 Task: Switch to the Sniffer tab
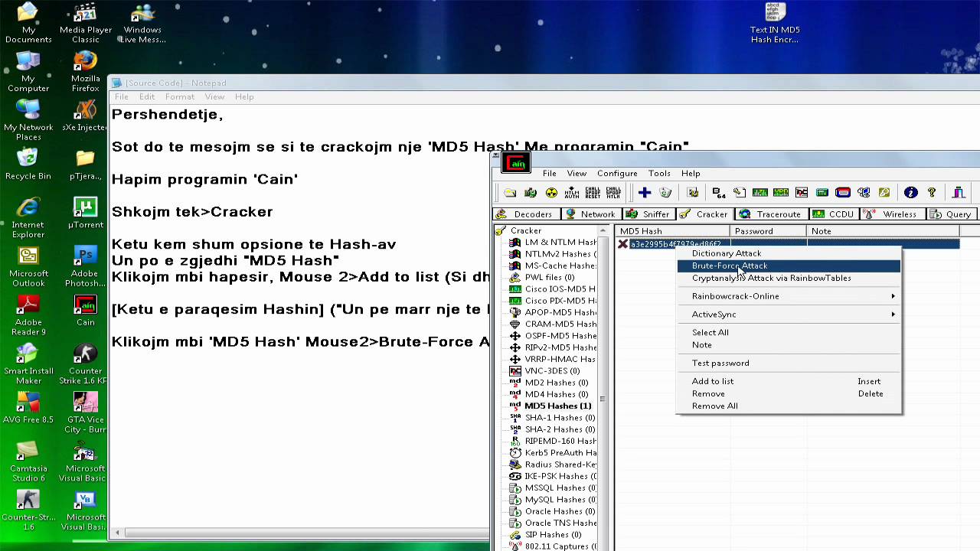pos(648,214)
